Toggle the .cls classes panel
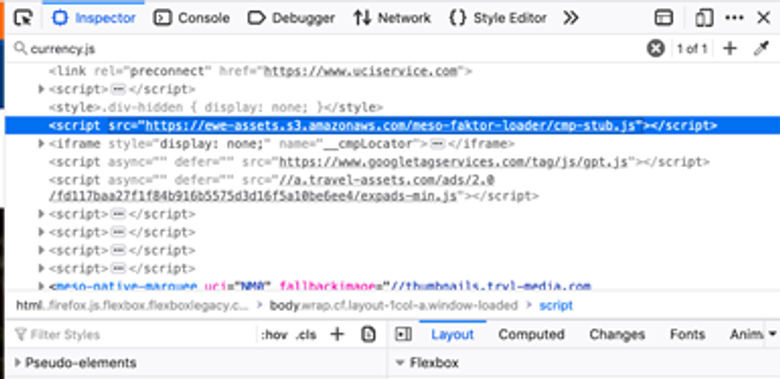Viewport: 780px width, 379px height. (306, 335)
